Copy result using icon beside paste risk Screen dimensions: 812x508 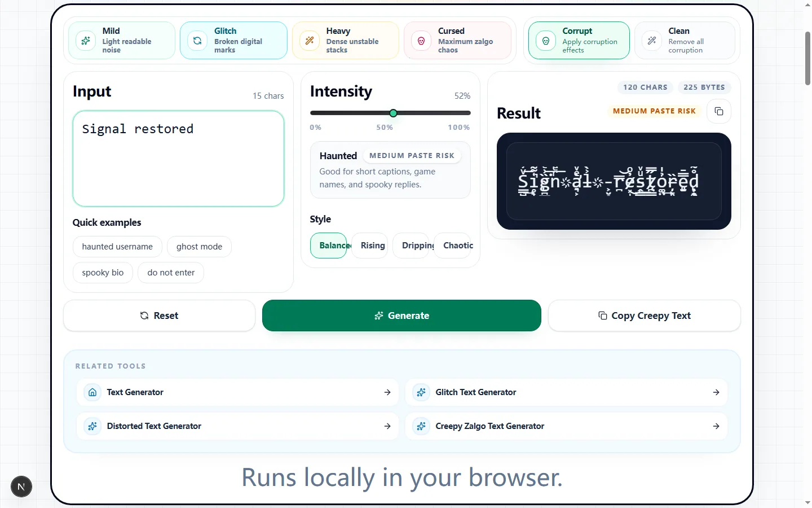(x=719, y=111)
